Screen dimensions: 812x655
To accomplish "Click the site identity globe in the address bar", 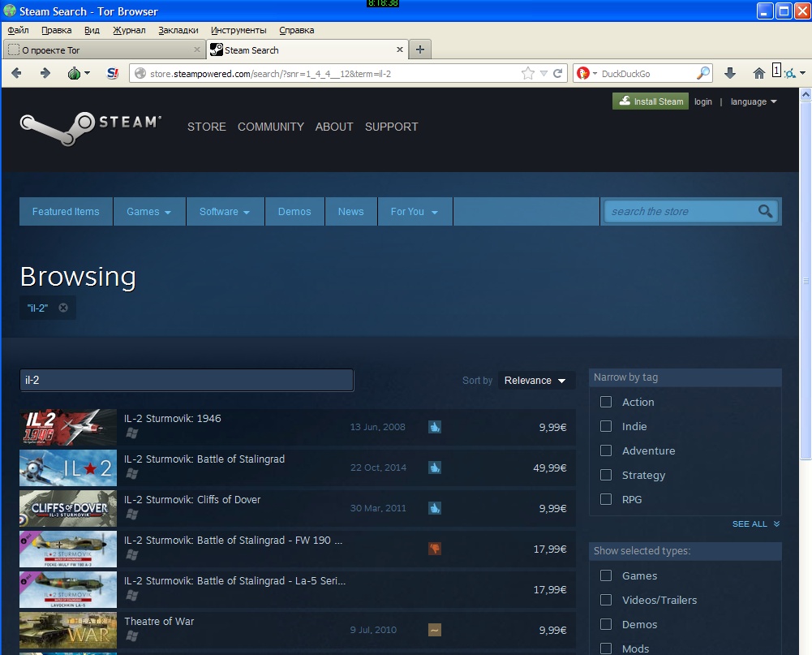I will click(x=140, y=74).
